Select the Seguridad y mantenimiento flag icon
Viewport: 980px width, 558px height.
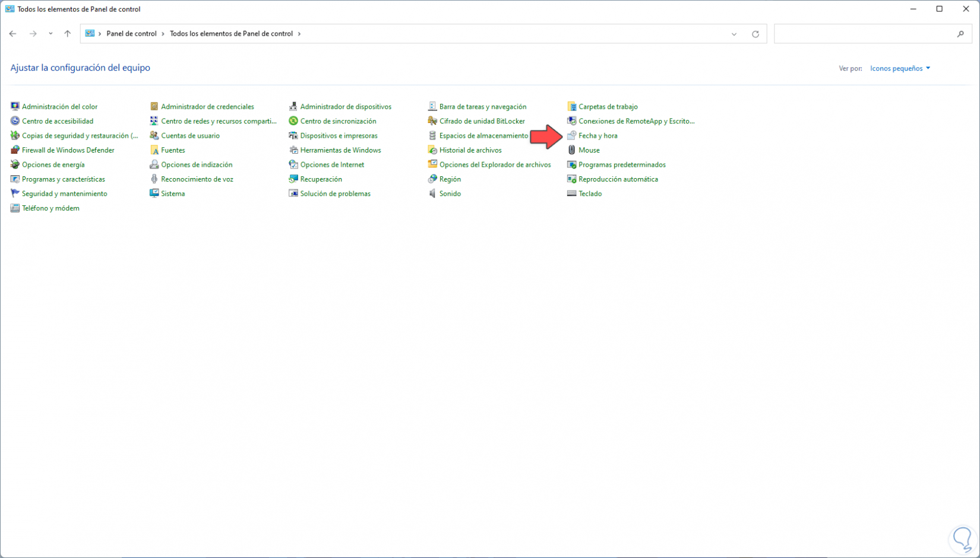(x=15, y=194)
